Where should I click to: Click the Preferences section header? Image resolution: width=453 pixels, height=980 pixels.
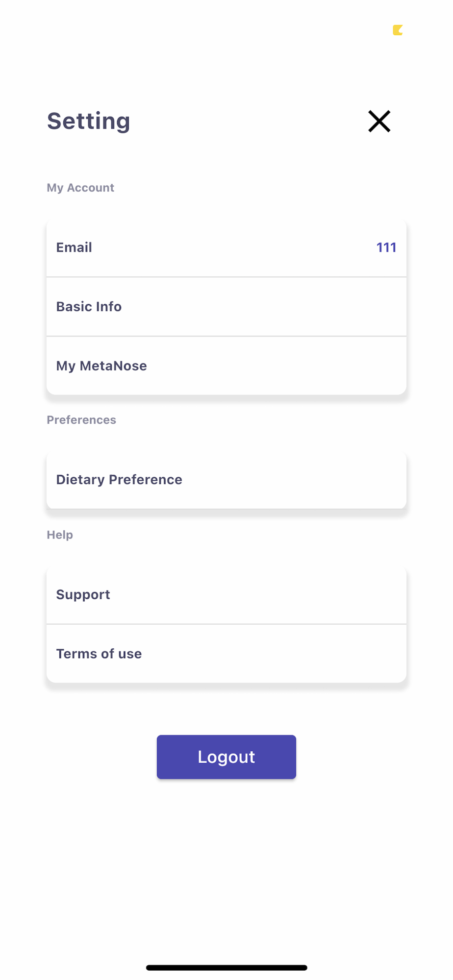81,420
